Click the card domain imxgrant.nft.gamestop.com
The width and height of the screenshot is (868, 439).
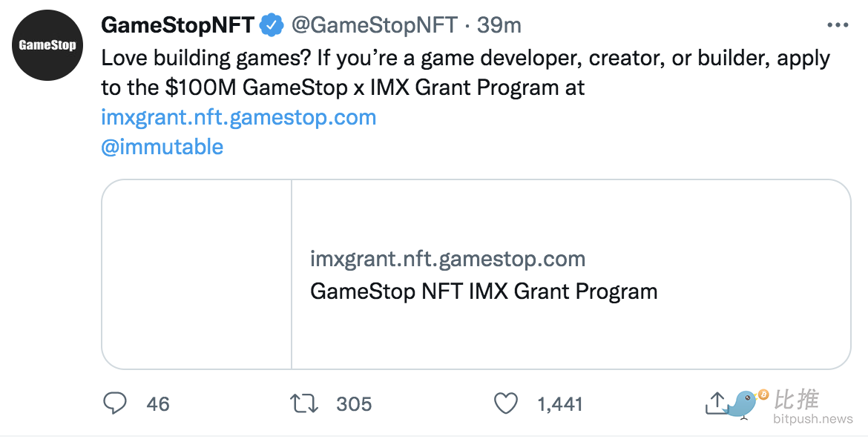[448, 259]
